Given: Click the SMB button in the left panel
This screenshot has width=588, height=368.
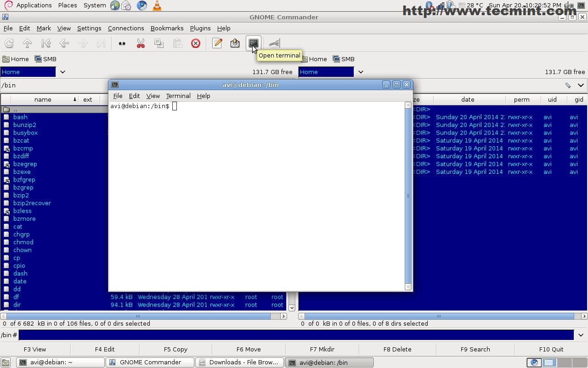Looking at the screenshot, I should 45,59.
